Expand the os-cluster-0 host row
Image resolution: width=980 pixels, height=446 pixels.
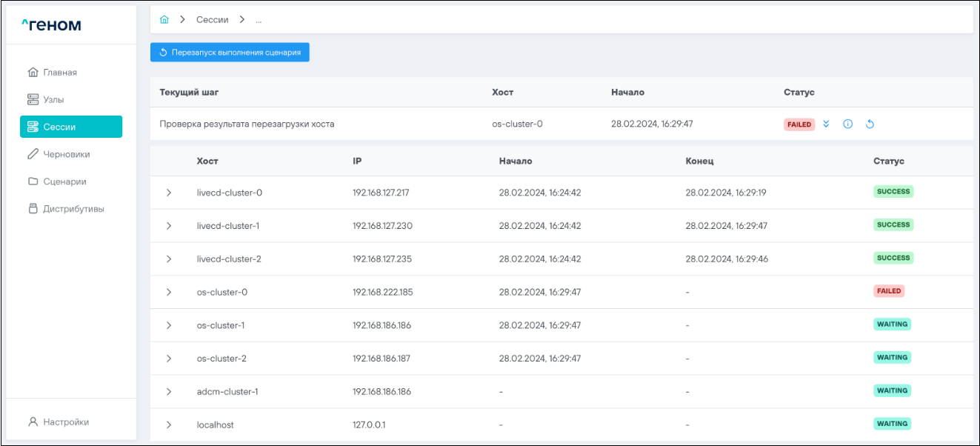(169, 293)
